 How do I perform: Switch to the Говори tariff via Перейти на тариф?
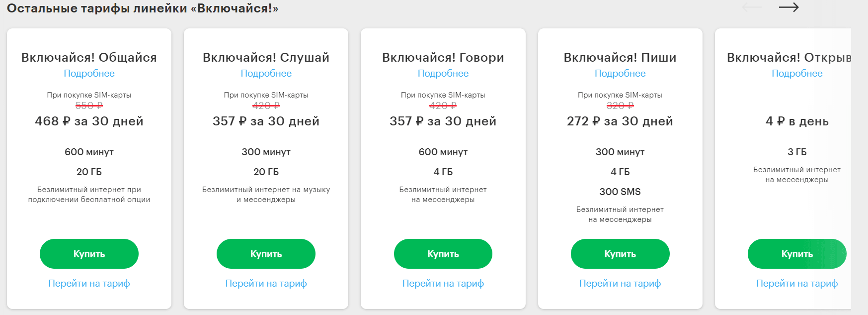tap(443, 284)
